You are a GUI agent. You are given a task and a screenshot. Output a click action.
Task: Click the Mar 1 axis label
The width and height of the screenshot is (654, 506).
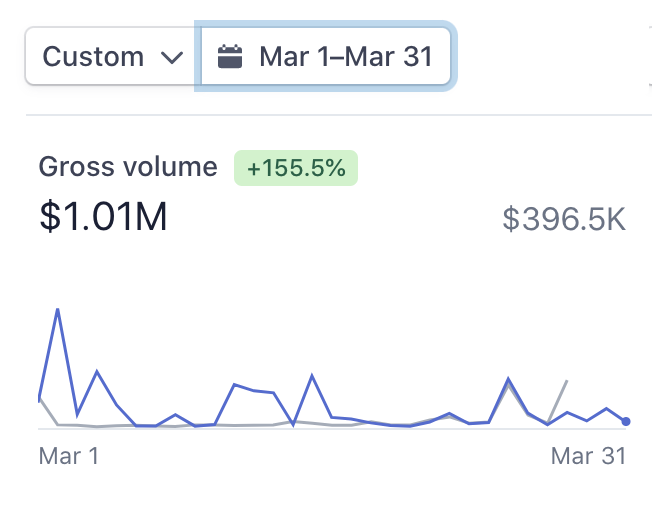[x=69, y=456]
